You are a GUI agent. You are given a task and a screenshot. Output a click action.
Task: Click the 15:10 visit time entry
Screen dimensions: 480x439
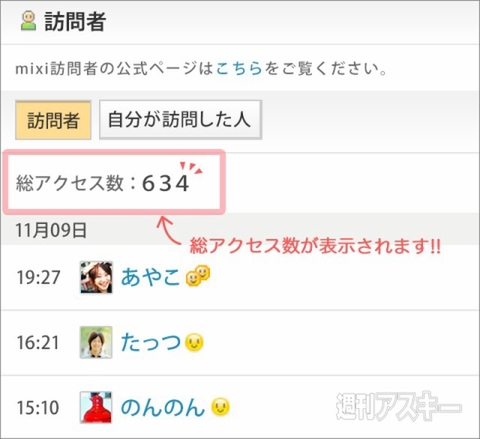[38, 407]
